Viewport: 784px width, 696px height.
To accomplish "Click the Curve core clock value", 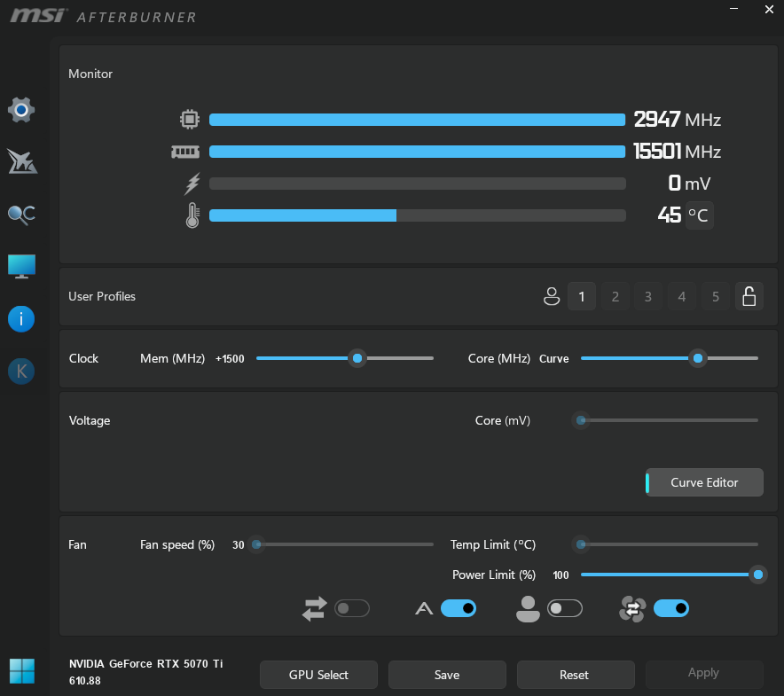I will click(554, 358).
